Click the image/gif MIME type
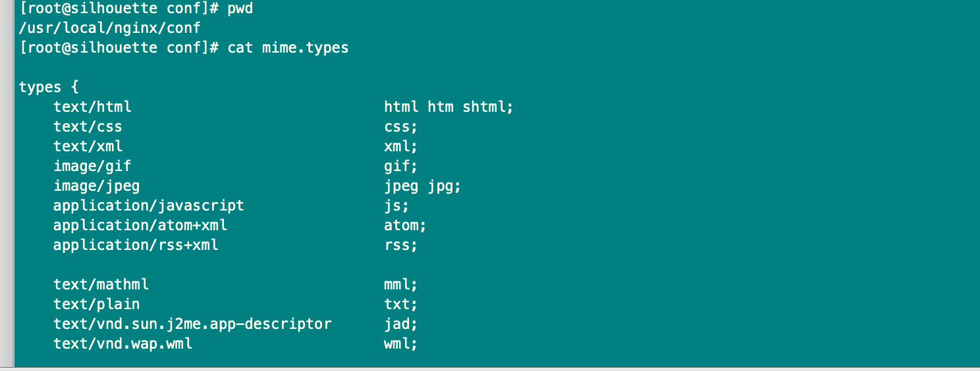 point(92,166)
